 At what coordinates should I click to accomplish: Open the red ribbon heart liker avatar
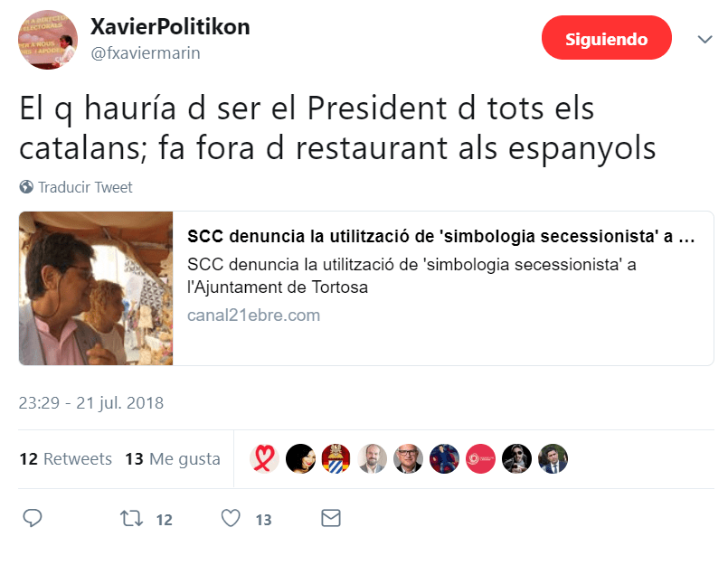coord(264,458)
